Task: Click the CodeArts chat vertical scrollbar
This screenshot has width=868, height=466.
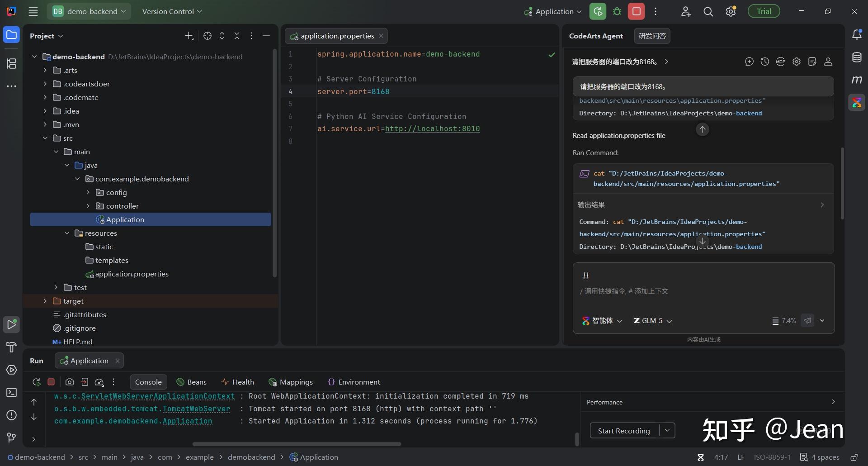Action: pos(842,183)
